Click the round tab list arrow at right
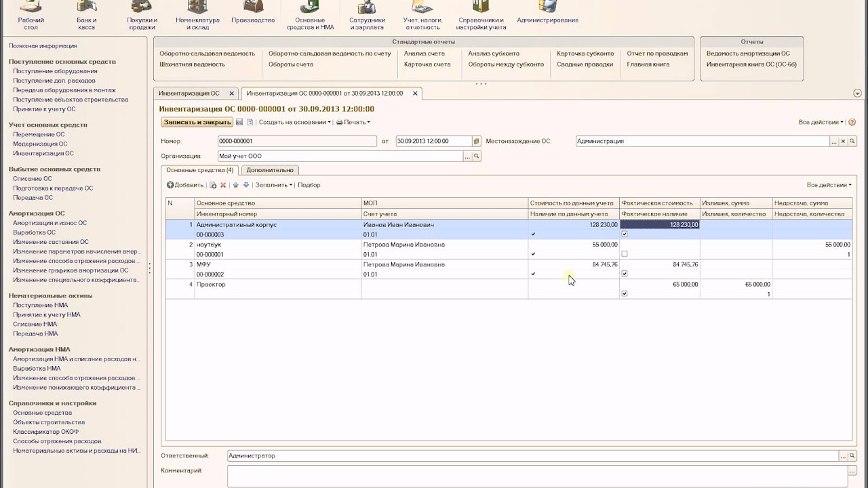The image size is (868, 488). pyautogui.click(x=857, y=94)
